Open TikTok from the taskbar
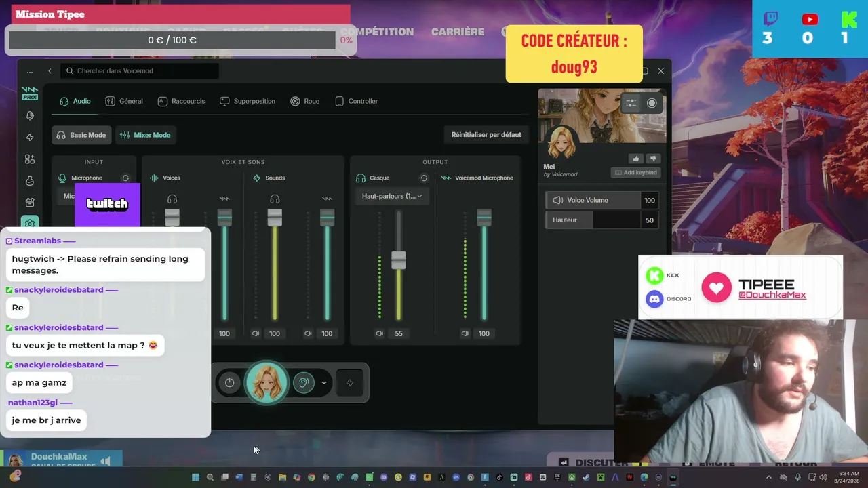The height and width of the screenshot is (488, 868). (x=499, y=477)
